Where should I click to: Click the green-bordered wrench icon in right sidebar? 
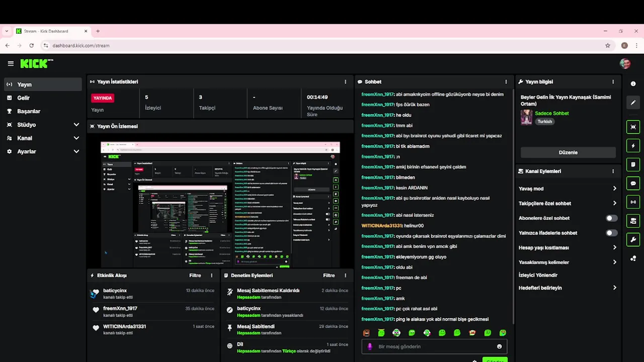click(633, 239)
